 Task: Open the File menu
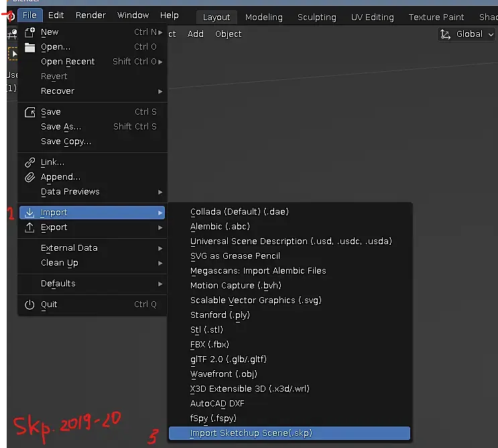pos(30,15)
